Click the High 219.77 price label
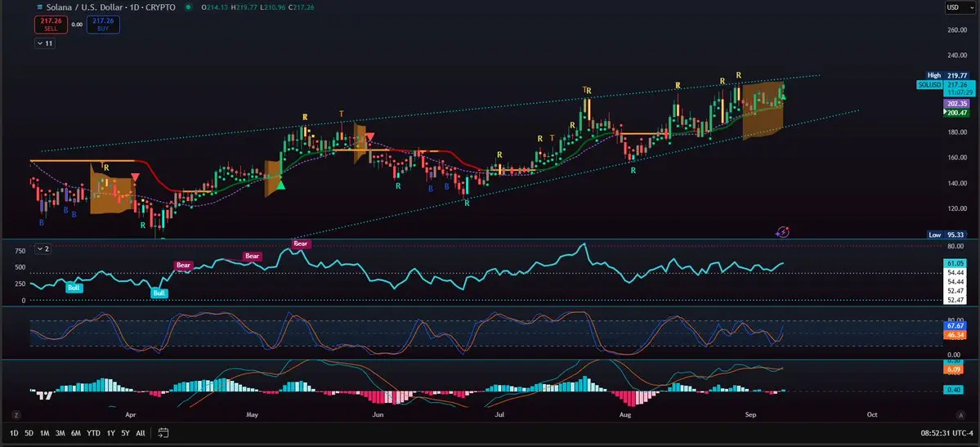 click(x=946, y=75)
